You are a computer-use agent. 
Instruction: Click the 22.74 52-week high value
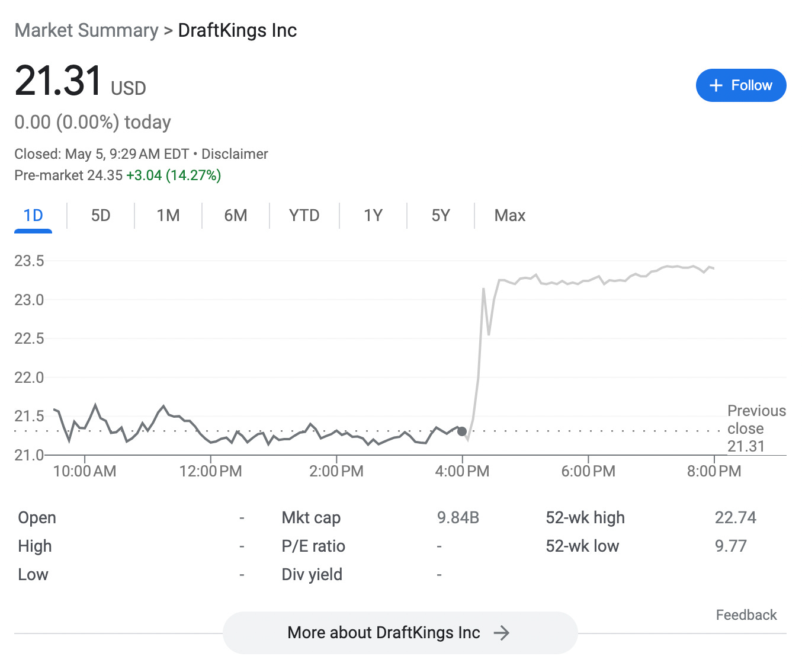tap(736, 518)
